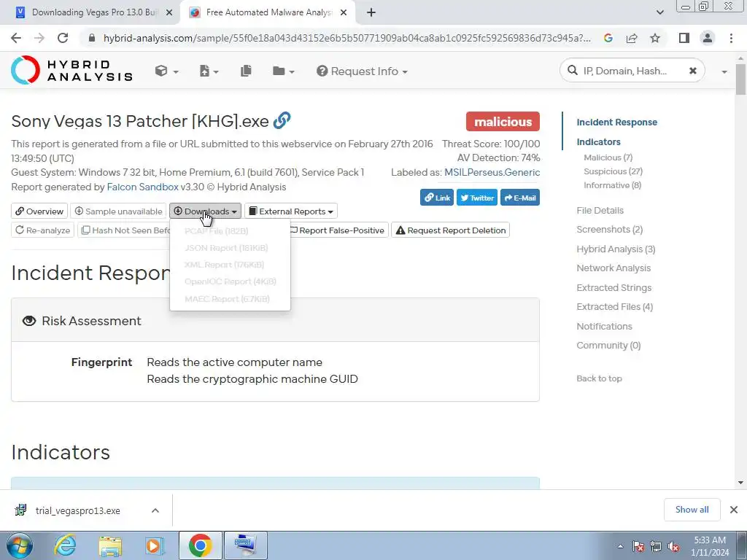The height and width of the screenshot is (560, 747).
Task: Click the Overview button
Action: click(x=39, y=211)
